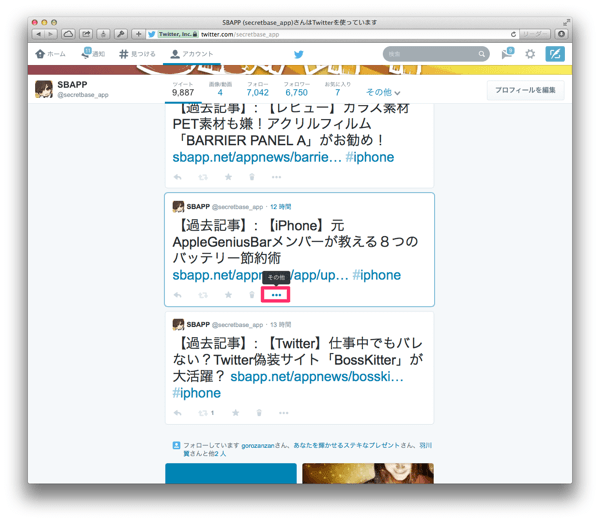Open more options on BARRIER PANEL tweet
Screen dimensions: 600x522
(x=276, y=177)
